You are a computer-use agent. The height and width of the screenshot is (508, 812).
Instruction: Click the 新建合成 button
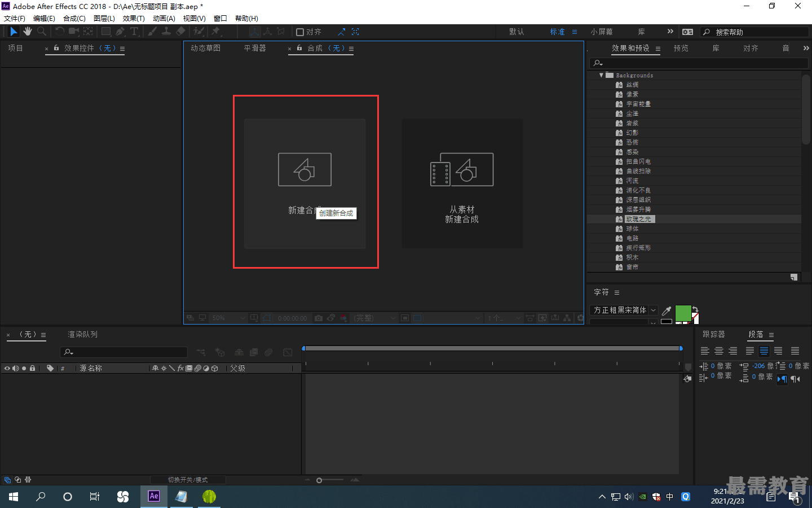[305, 183]
